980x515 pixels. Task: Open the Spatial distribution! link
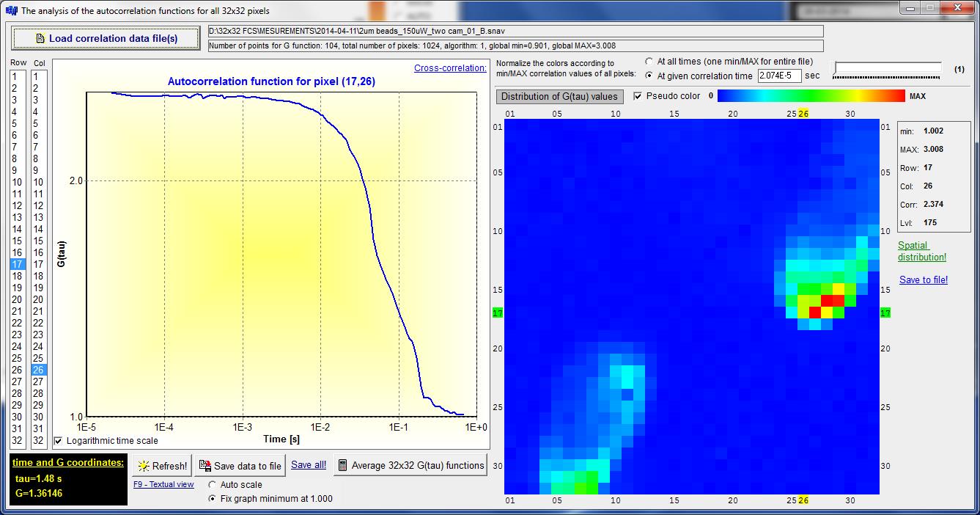(x=922, y=251)
